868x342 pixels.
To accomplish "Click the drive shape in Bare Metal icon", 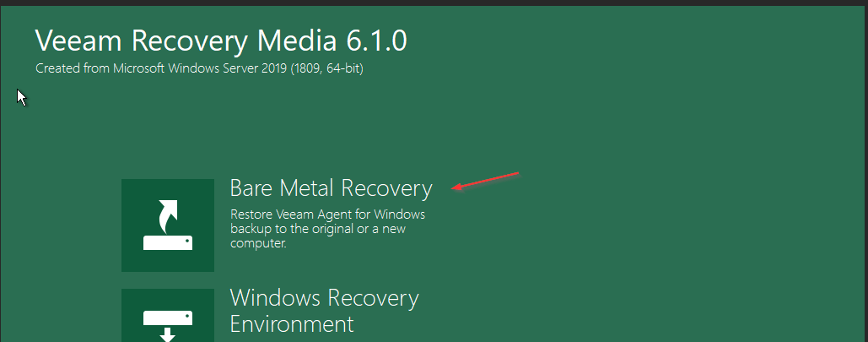I will [168, 243].
